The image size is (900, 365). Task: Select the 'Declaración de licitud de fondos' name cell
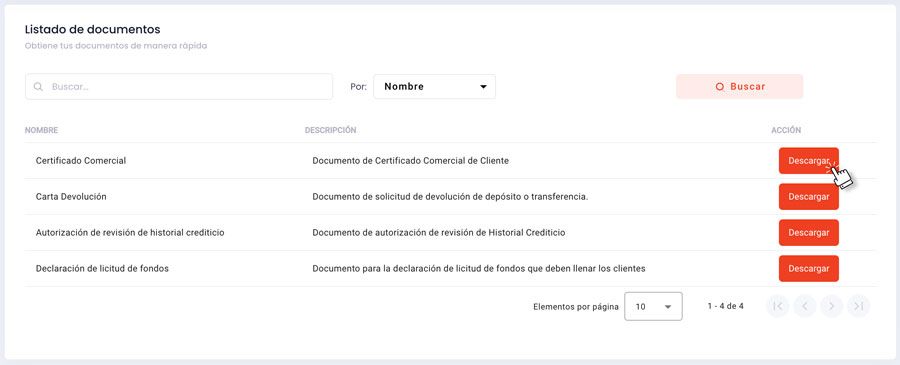(x=102, y=269)
